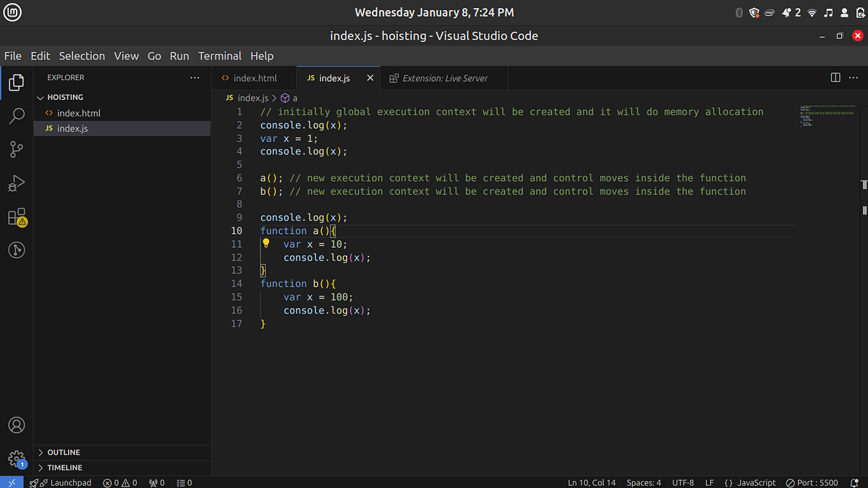Open the Extensions view with warning badge
Viewport: 868px width, 488px height.
17,217
